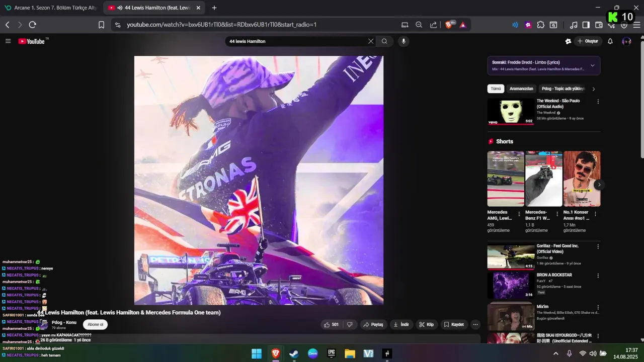Open the YouTube guide hamburger menu

[8, 41]
